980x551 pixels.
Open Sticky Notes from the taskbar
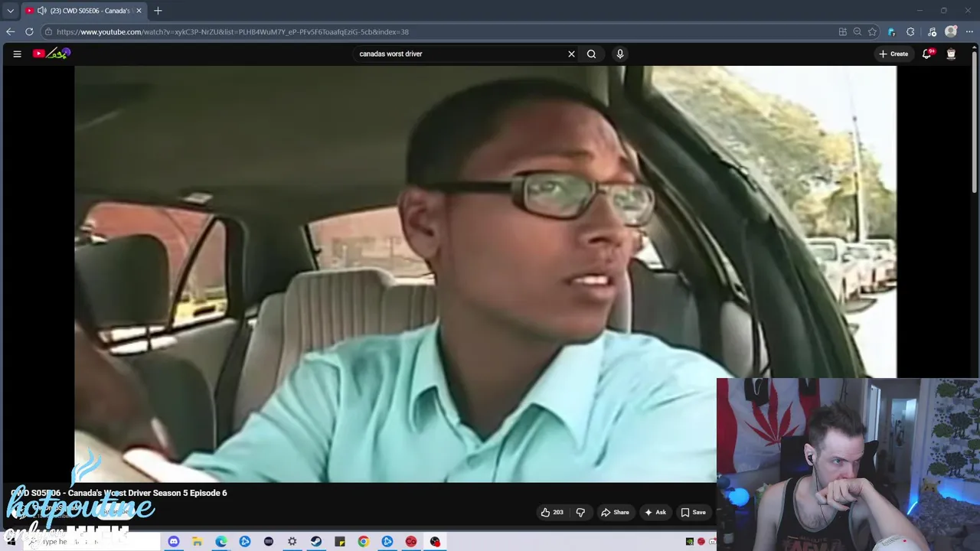click(x=339, y=542)
